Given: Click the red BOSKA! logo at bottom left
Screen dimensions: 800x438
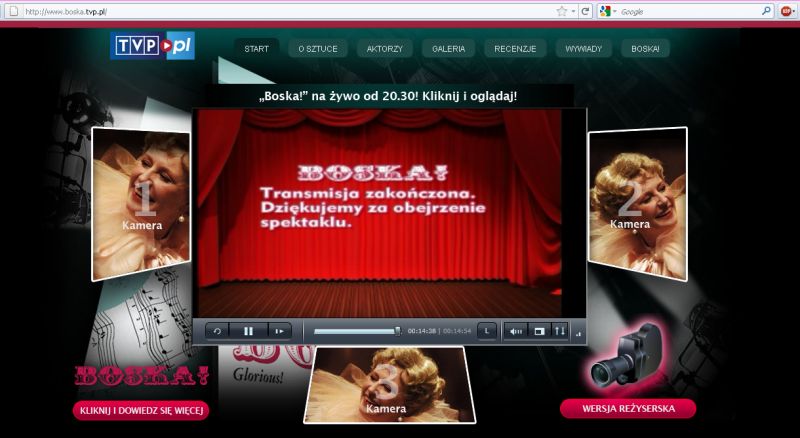Looking at the screenshot, I should (141, 376).
